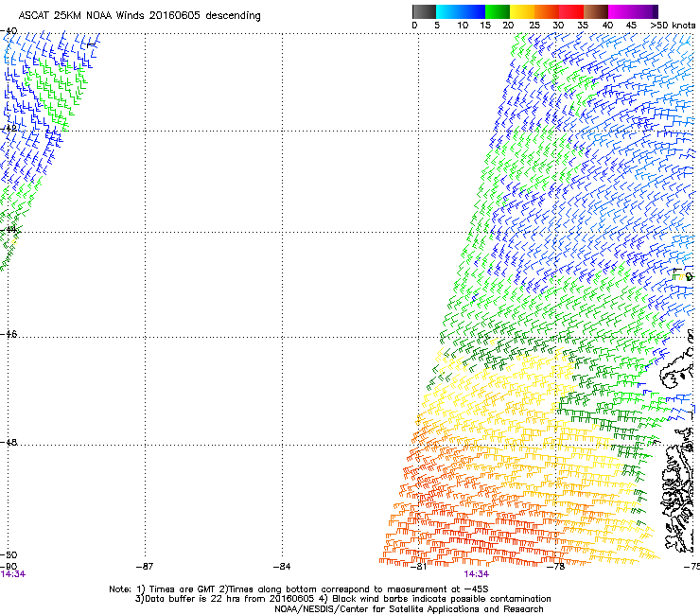Click the title "ASCAT 25KM NOAA Winds 20160605 descending"

(x=139, y=16)
